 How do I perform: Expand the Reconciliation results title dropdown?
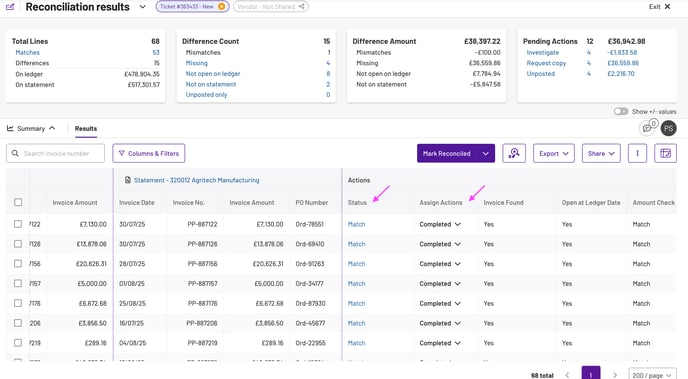(143, 7)
